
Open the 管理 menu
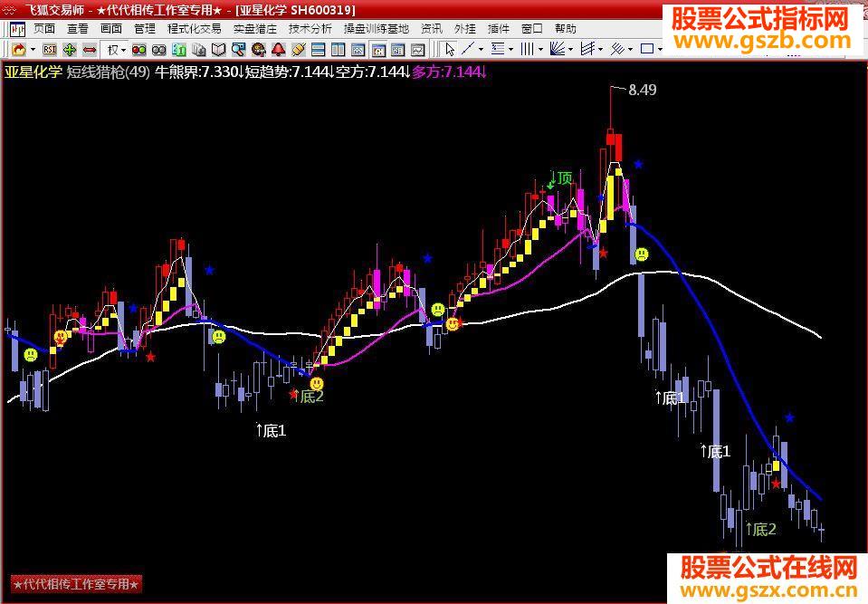pyautogui.click(x=145, y=29)
